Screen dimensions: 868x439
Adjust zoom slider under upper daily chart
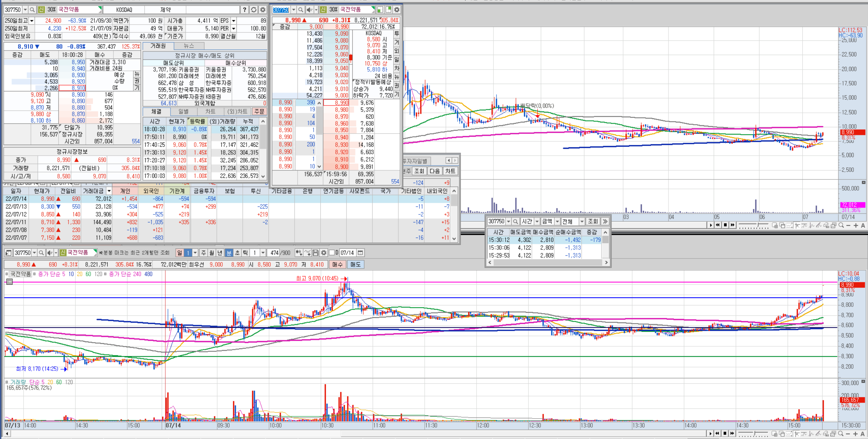[x=754, y=226]
